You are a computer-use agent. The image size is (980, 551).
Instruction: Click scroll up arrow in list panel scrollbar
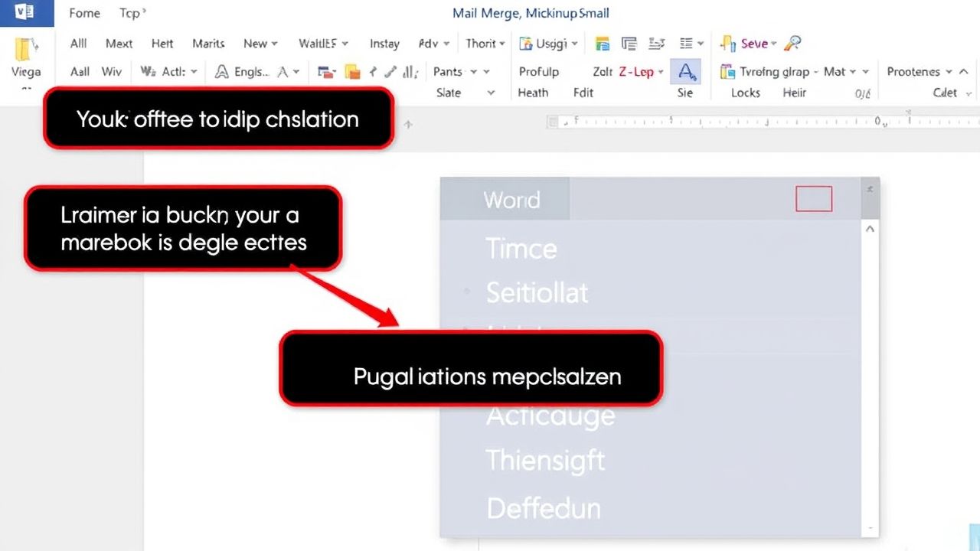click(x=870, y=229)
